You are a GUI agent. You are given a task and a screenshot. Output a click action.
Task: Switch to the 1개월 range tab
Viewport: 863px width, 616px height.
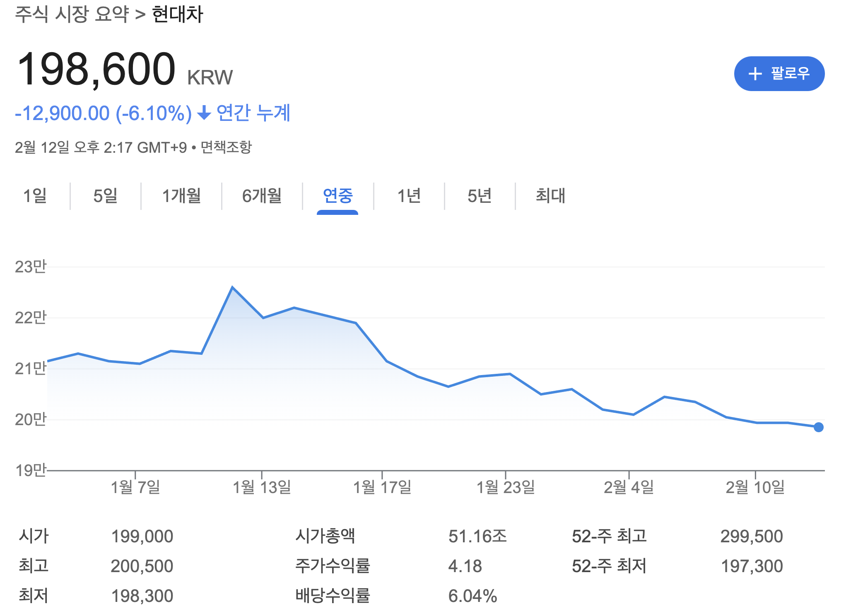181,196
